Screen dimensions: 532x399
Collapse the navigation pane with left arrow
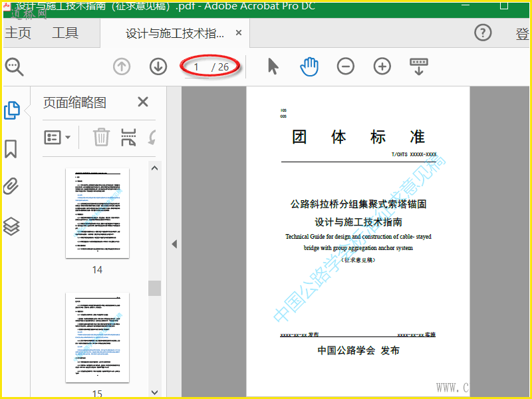(174, 244)
